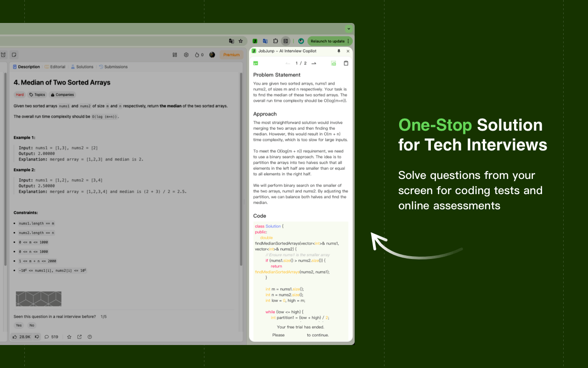Click the teal profile circle icon in browser toolbar
The width and height of the screenshot is (588, 368).
301,41
